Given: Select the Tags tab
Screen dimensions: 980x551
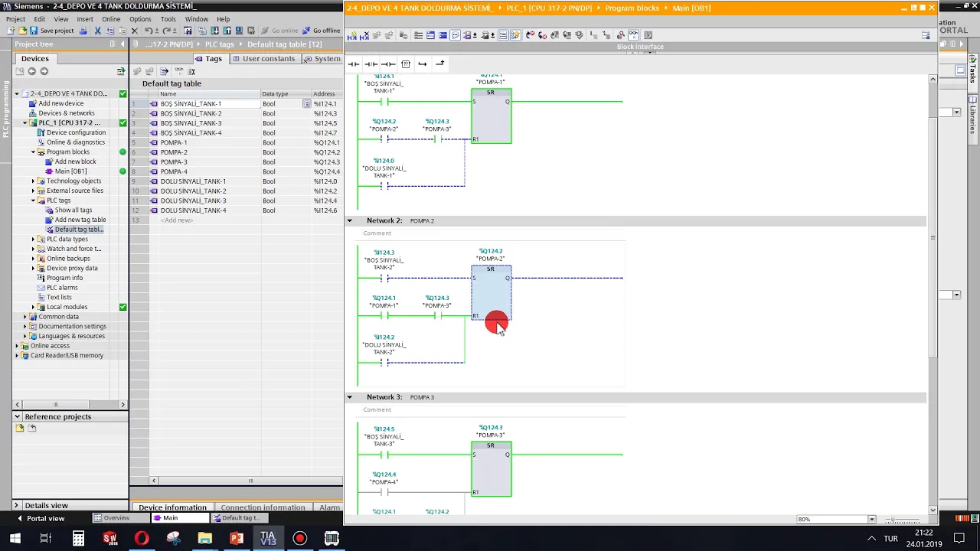Looking at the screenshot, I should coord(209,59).
